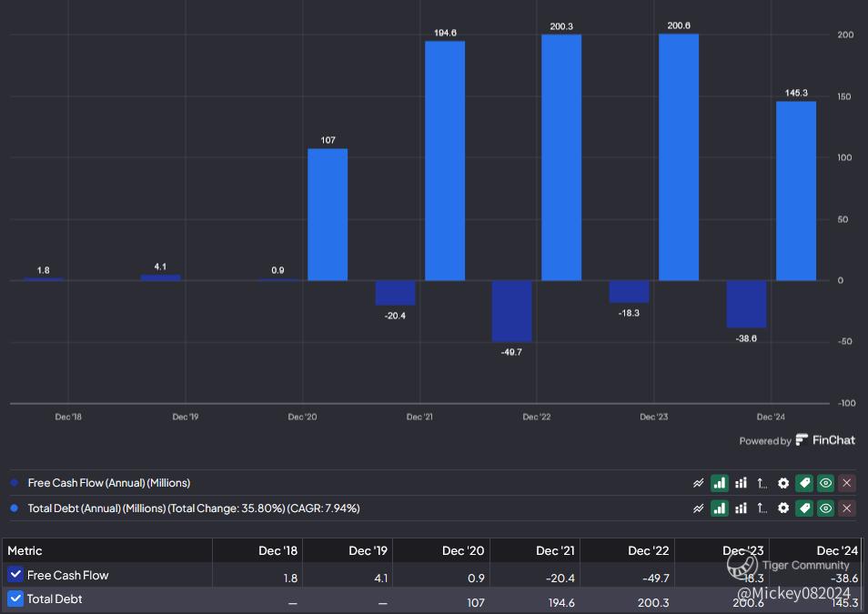868x614 pixels.
Task: Click the 200.3 Total Debt bar for Dec '22
Action: 561,157
